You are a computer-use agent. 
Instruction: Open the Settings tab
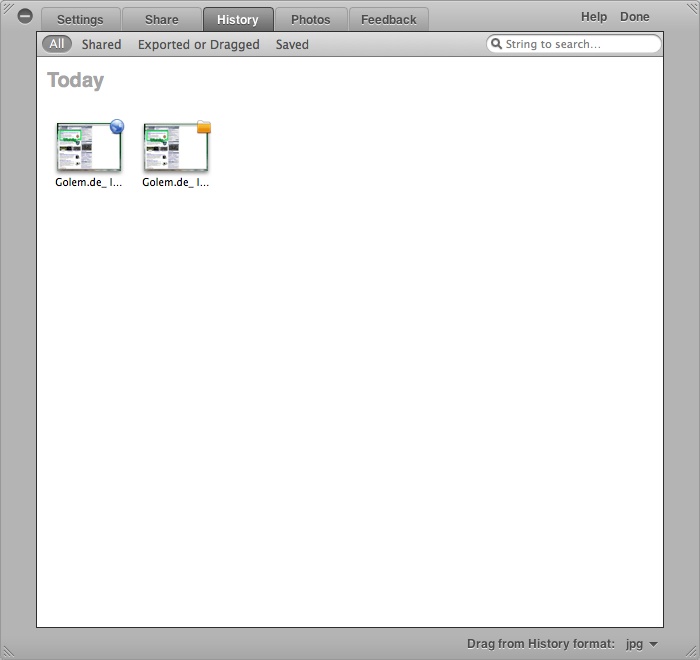[80, 20]
